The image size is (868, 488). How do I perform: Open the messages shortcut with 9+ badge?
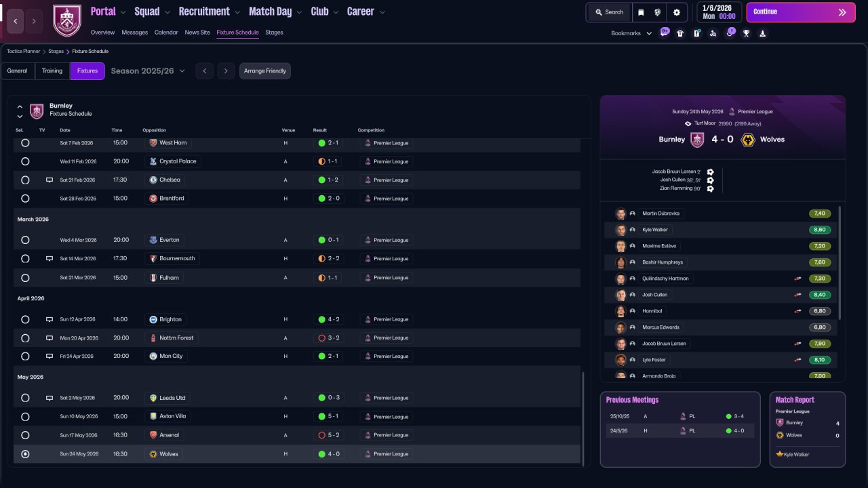pyautogui.click(x=664, y=33)
